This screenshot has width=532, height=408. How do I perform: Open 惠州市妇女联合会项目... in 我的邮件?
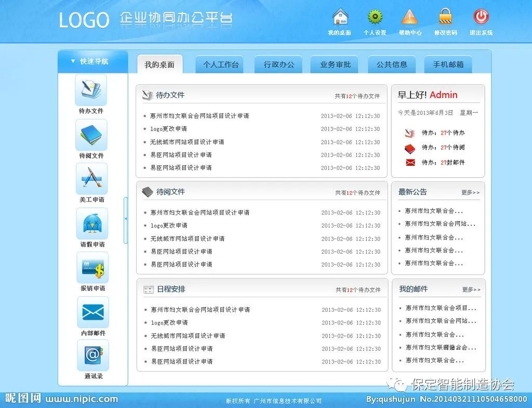(x=441, y=308)
